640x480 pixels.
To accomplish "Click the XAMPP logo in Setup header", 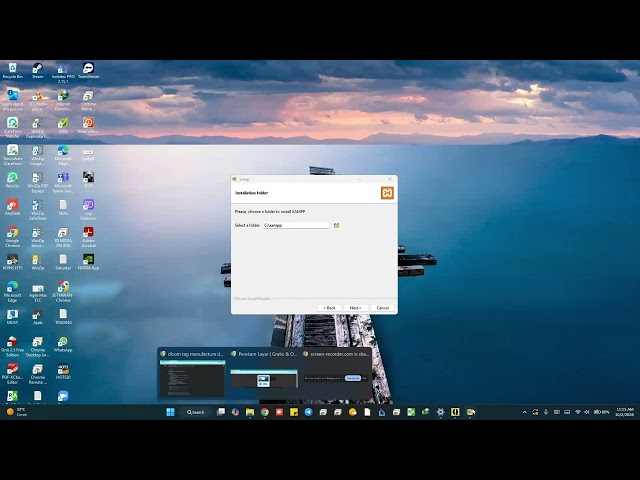I will (387, 193).
